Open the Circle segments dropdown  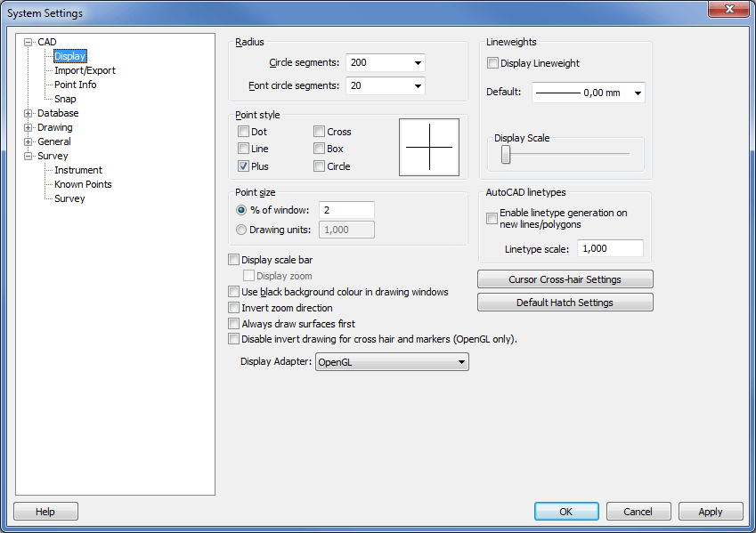tap(417, 63)
